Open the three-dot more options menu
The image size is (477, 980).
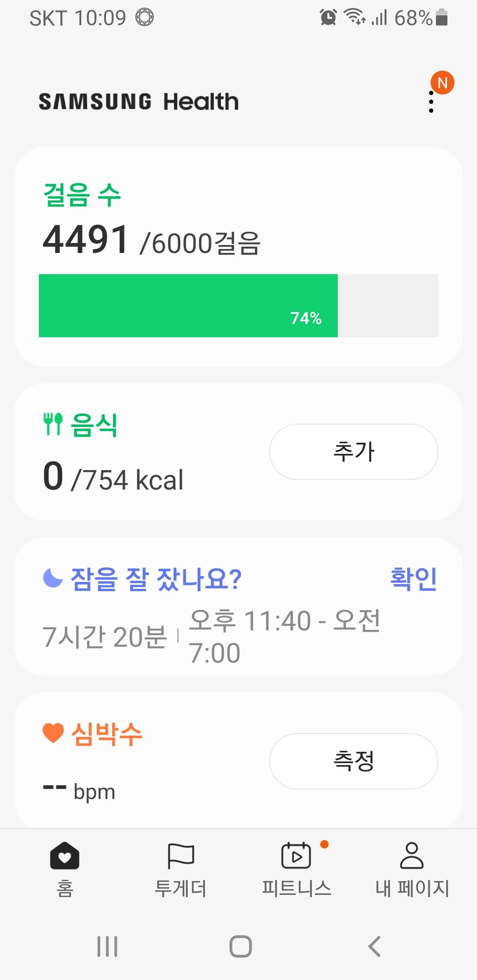click(x=431, y=102)
